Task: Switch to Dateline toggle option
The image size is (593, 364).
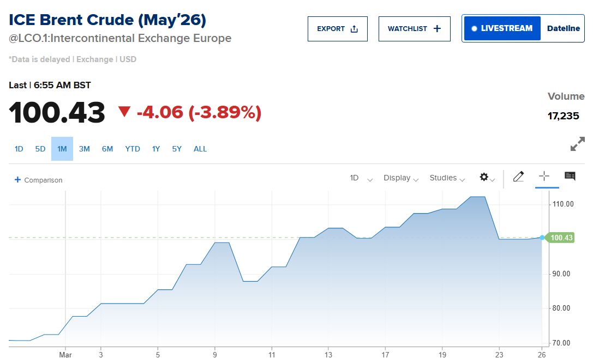Action: tap(563, 28)
